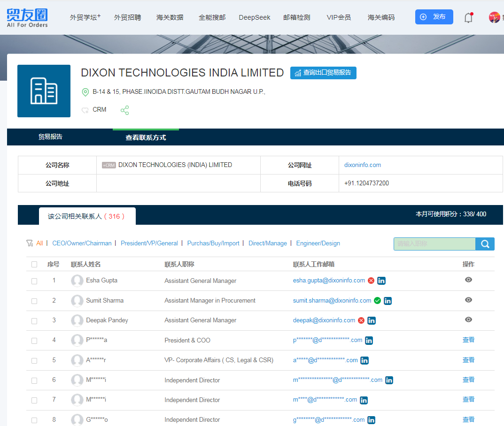504x426 pixels.
Task: Switch to the 贸易报告 tab
Action: point(50,137)
